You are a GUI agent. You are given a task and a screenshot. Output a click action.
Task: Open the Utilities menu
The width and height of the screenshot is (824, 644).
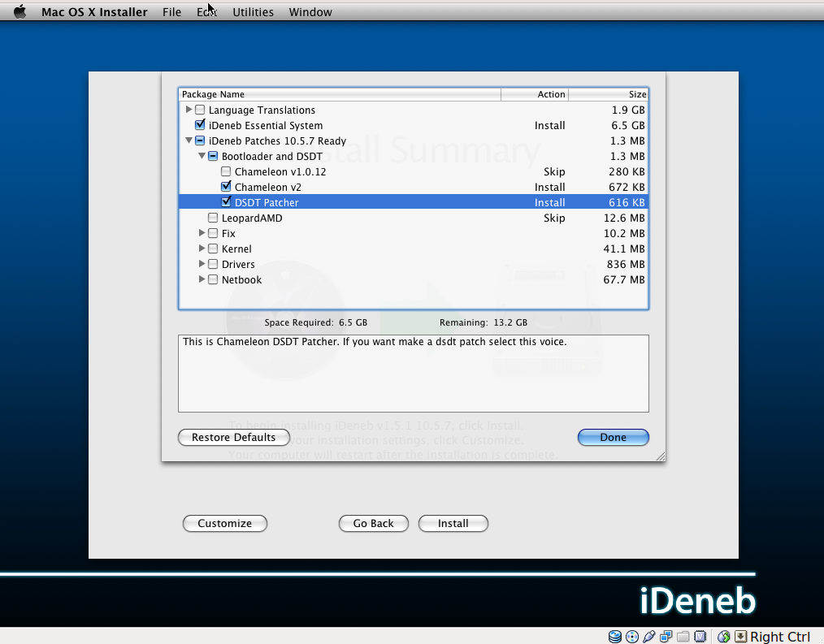[x=253, y=12]
